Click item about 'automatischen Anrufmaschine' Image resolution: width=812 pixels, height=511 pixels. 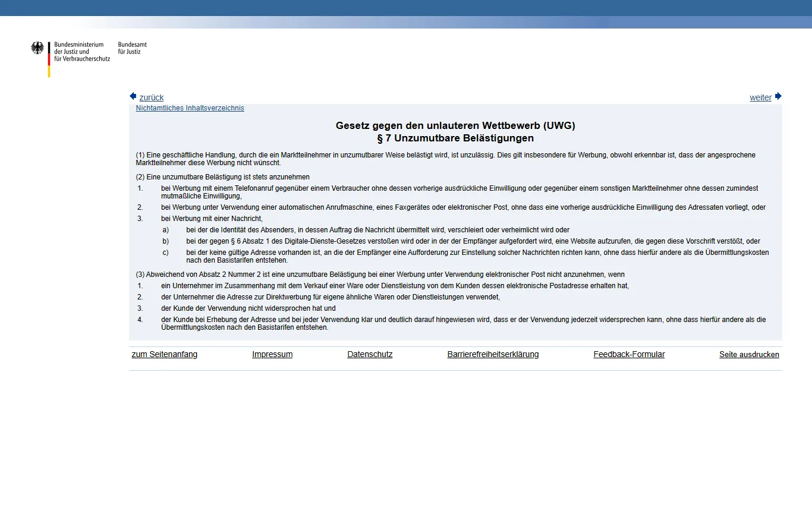(463, 207)
